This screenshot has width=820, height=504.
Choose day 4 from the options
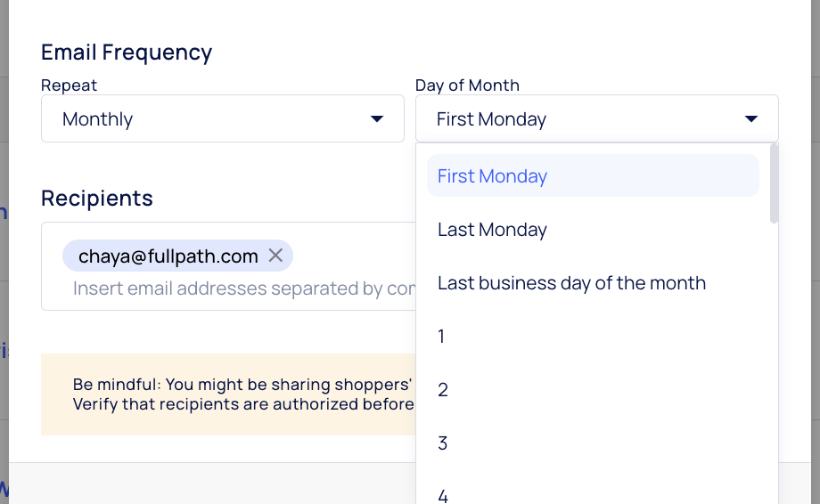click(x=443, y=494)
